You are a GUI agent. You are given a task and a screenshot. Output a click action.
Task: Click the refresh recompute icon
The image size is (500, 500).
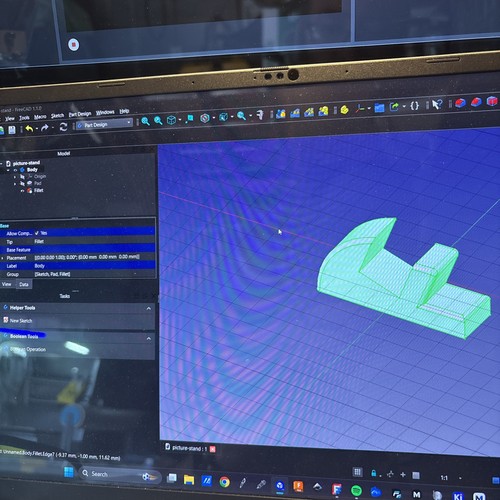[x=63, y=127]
